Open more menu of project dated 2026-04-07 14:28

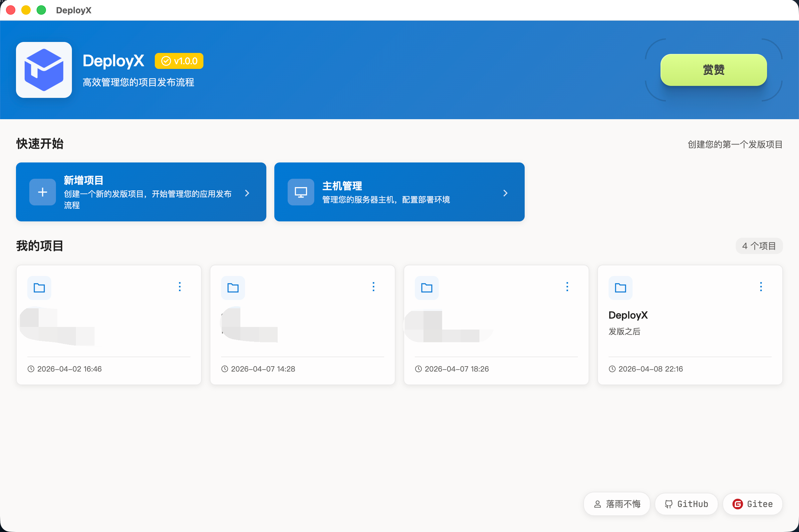pyautogui.click(x=374, y=287)
